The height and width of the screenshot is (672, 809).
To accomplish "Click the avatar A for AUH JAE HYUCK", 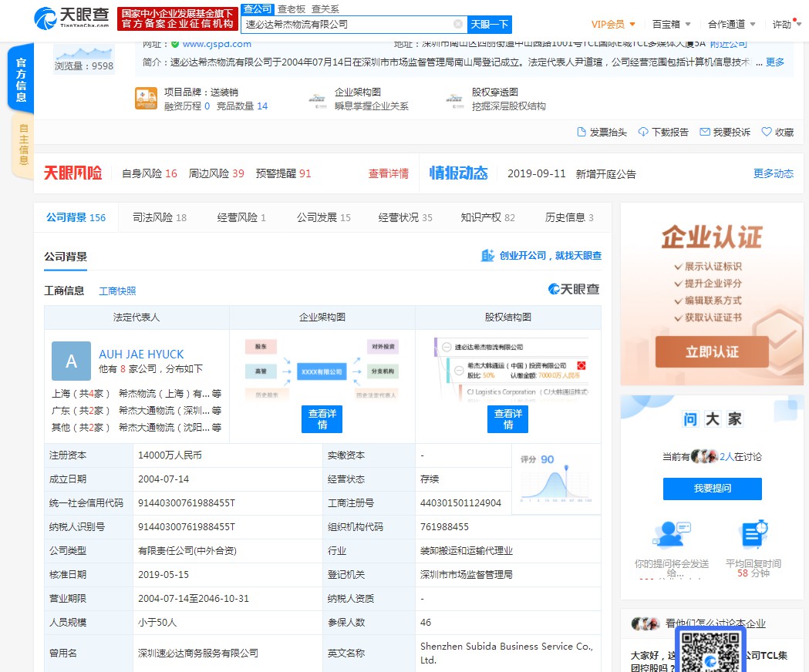I will 71,361.
